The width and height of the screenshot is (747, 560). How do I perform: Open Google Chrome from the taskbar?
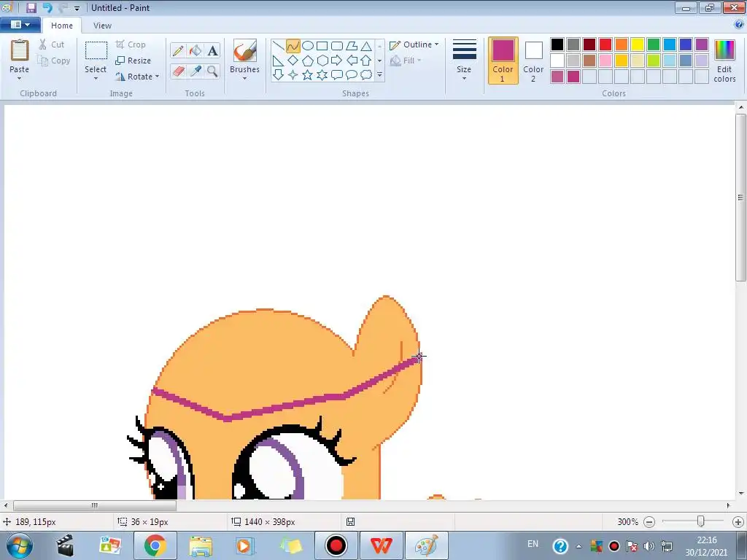(155, 545)
